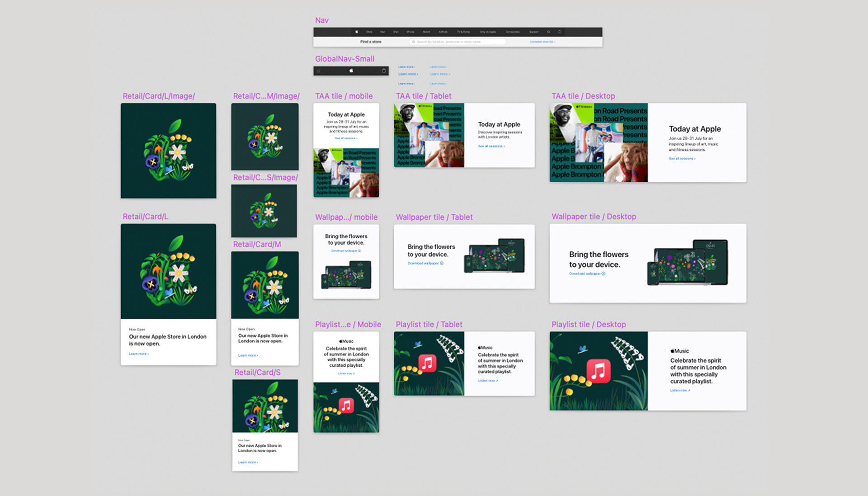Select the GlobalNav-Small frame label
The image size is (868, 496).
(x=344, y=59)
